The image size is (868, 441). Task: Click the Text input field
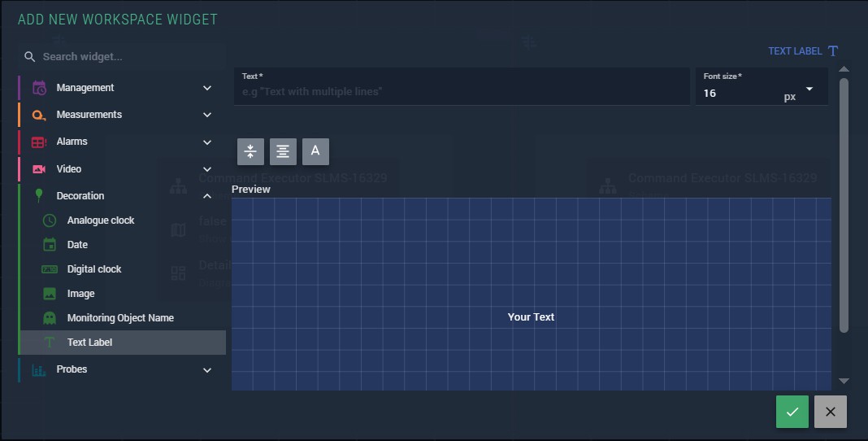click(x=462, y=92)
